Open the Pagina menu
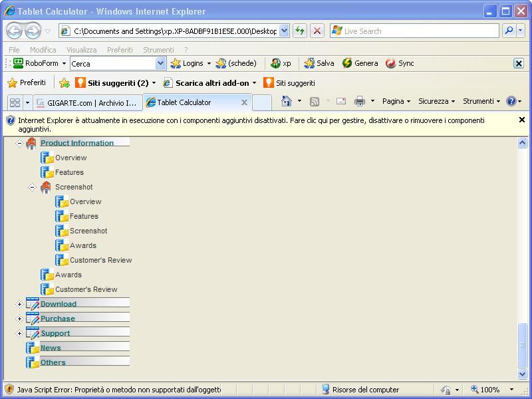The width and height of the screenshot is (532, 399). pyautogui.click(x=396, y=101)
